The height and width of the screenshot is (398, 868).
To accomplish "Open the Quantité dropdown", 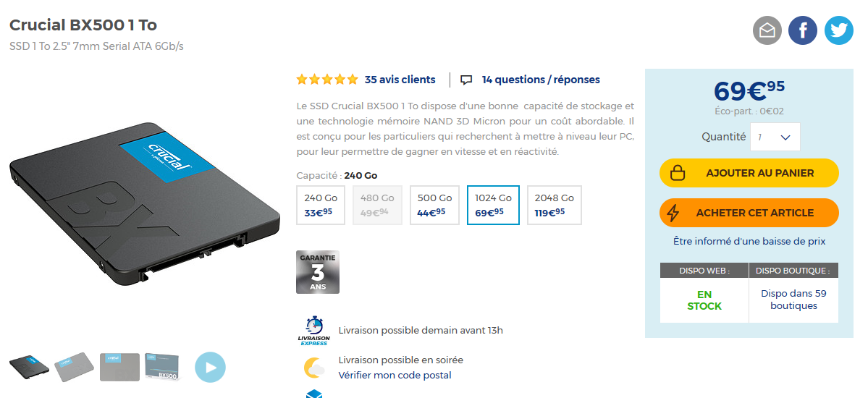I will coord(775,137).
